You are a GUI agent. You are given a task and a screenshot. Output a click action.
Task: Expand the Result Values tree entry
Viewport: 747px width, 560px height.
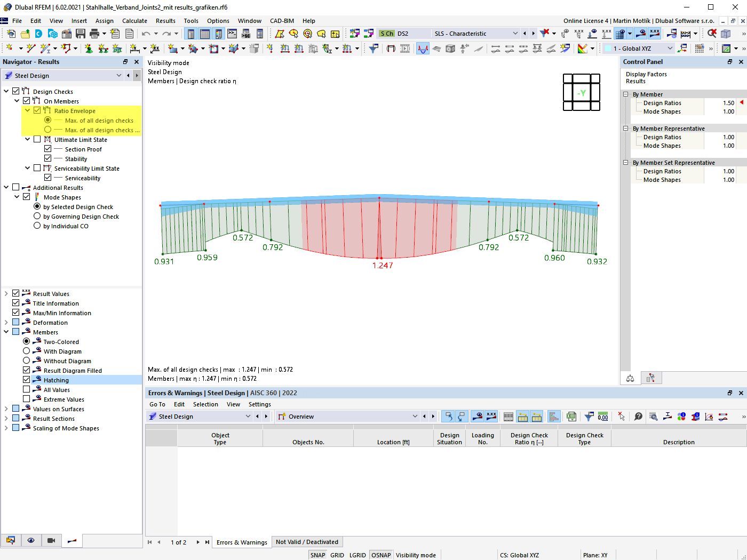click(7, 293)
